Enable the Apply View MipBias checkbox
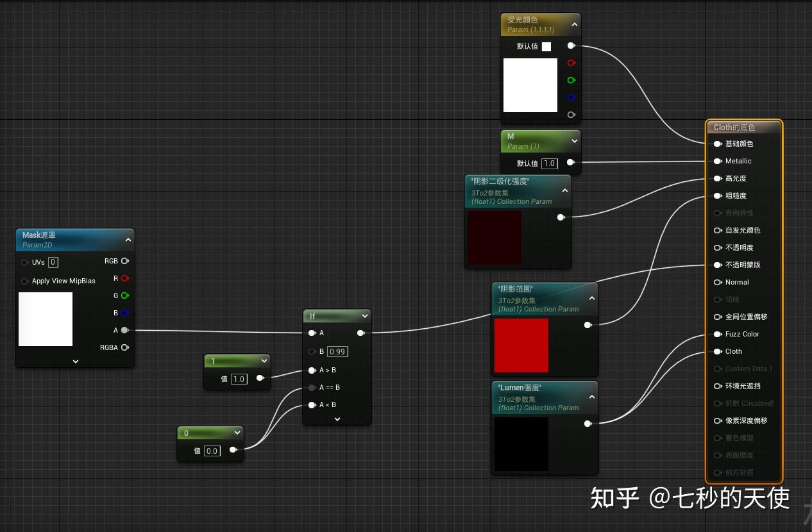 24,281
